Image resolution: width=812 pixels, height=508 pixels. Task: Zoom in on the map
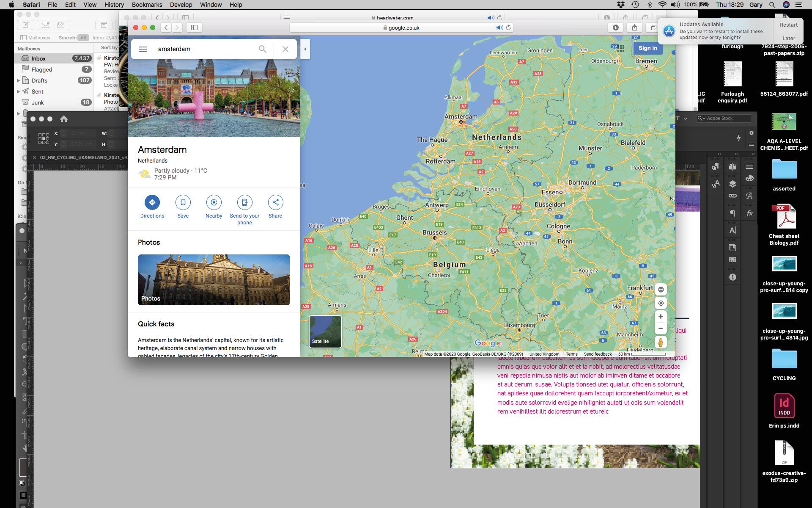(x=661, y=317)
